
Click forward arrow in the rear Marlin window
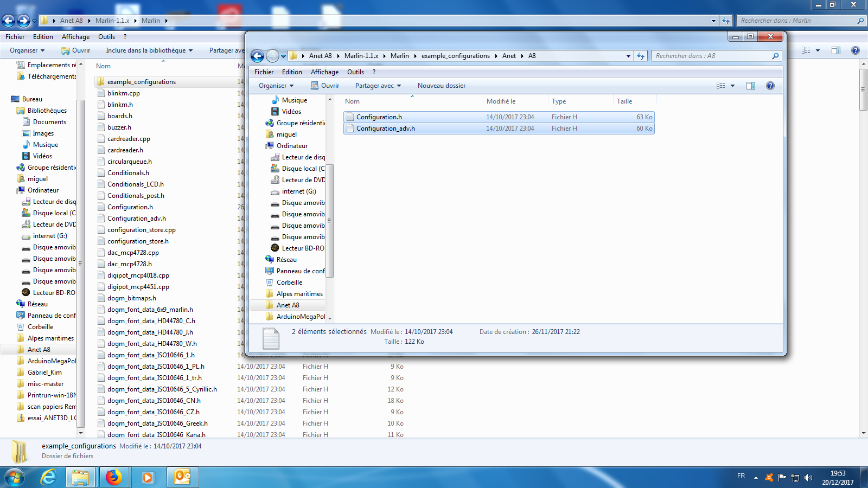pyautogui.click(x=23, y=21)
